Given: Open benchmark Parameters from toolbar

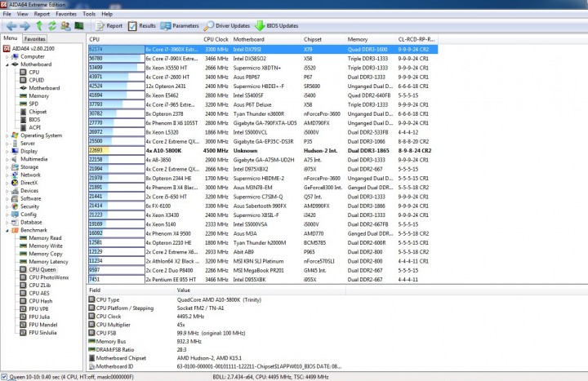Looking at the screenshot, I should click(x=180, y=26).
